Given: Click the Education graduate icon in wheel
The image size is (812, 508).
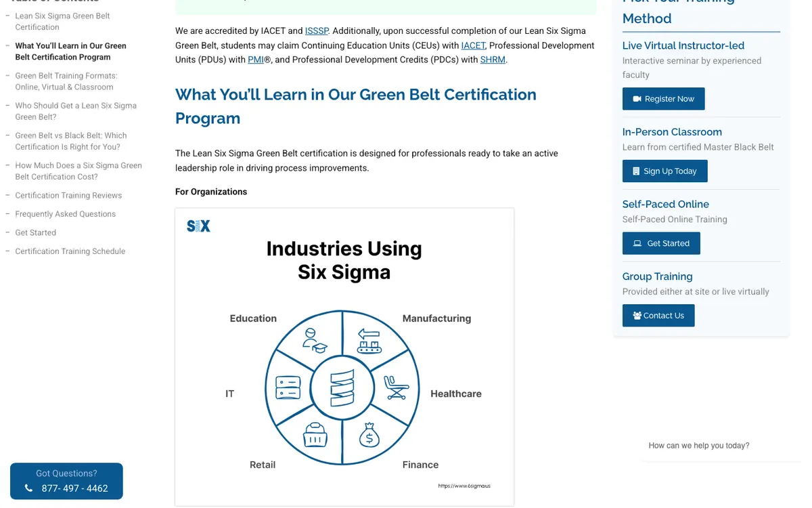Looking at the screenshot, I should tap(314, 341).
